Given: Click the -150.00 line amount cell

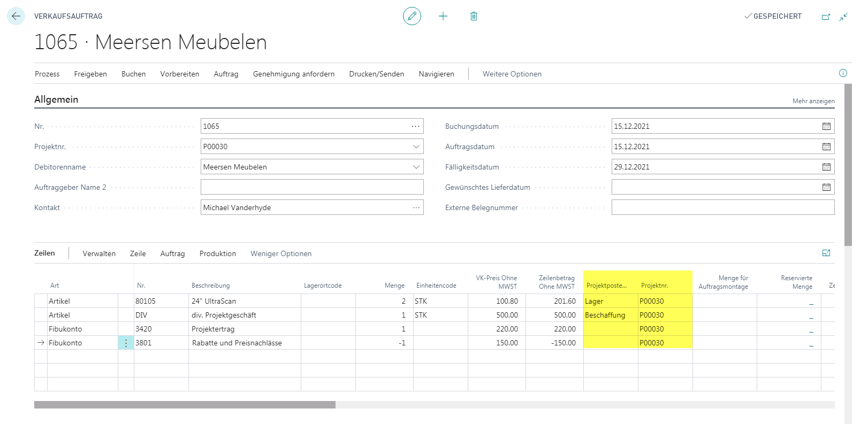Looking at the screenshot, I should click(554, 343).
